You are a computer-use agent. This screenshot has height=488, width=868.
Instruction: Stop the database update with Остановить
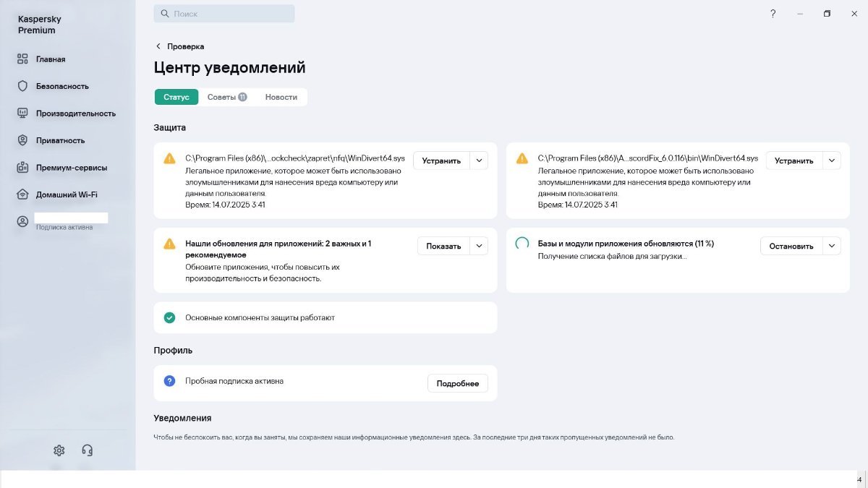791,246
